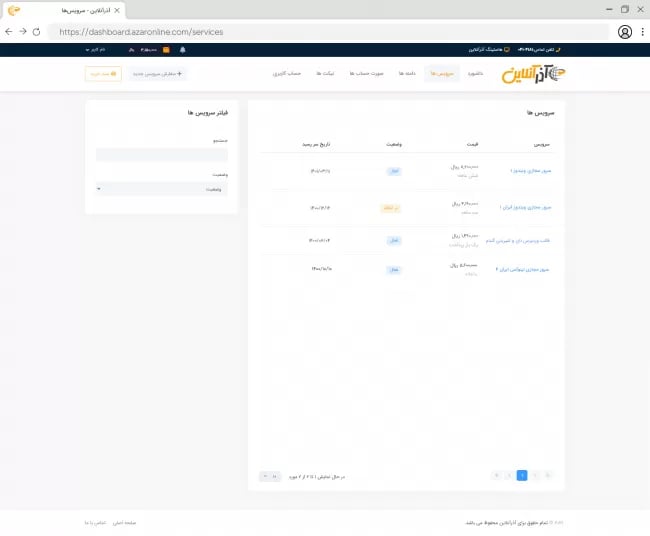
Task: Open the تیکت ها (Tickets) menu item
Action: coord(325,73)
